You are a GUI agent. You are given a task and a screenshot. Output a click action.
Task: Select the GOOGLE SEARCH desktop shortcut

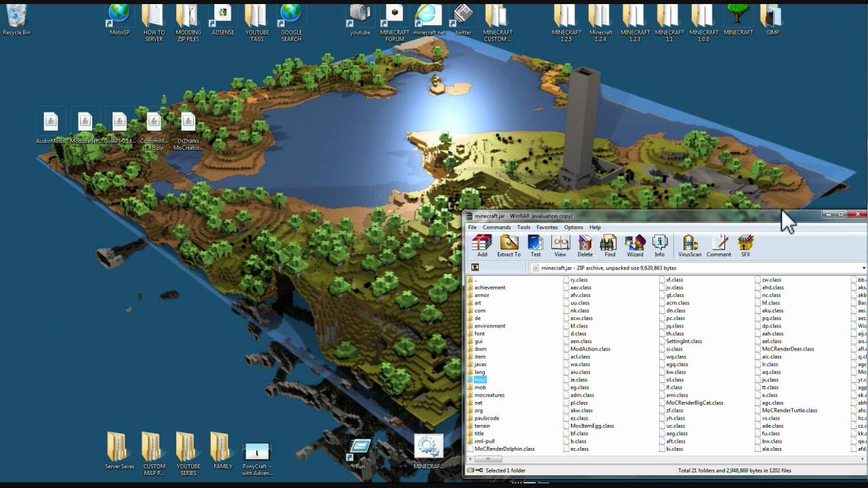point(292,22)
